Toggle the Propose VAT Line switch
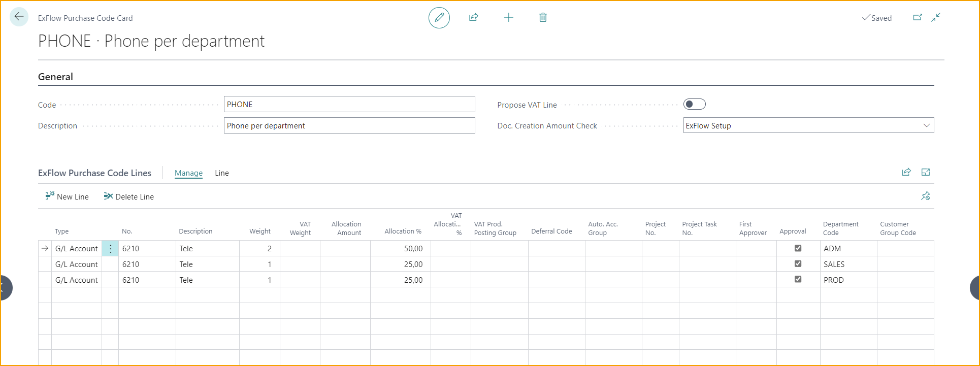 pos(694,104)
